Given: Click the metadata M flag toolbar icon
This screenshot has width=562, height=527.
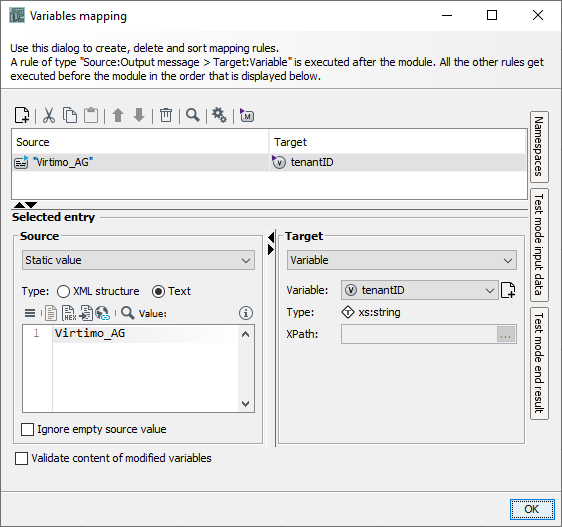Looking at the screenshot, I should 247,115.
